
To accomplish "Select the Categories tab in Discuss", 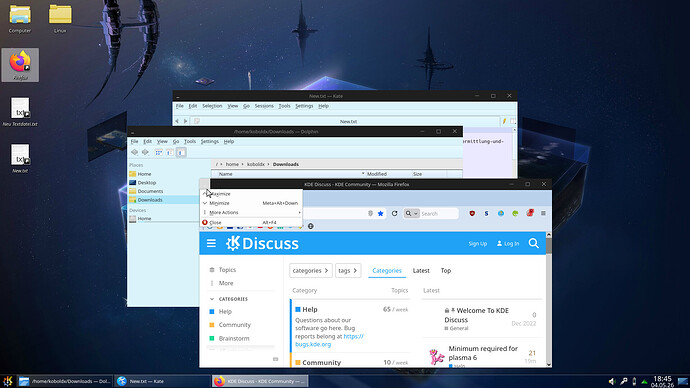I will click(387, 271).
